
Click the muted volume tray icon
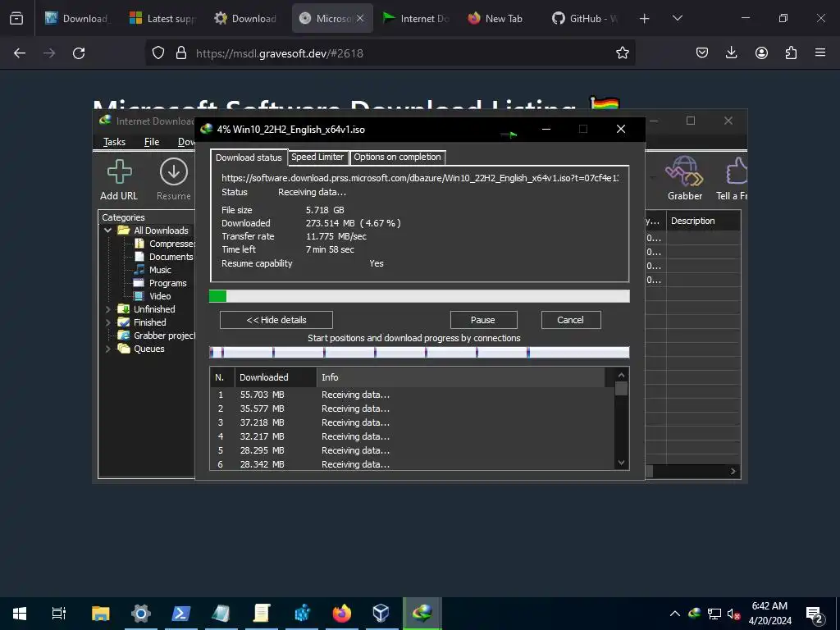tap(734, 614)
